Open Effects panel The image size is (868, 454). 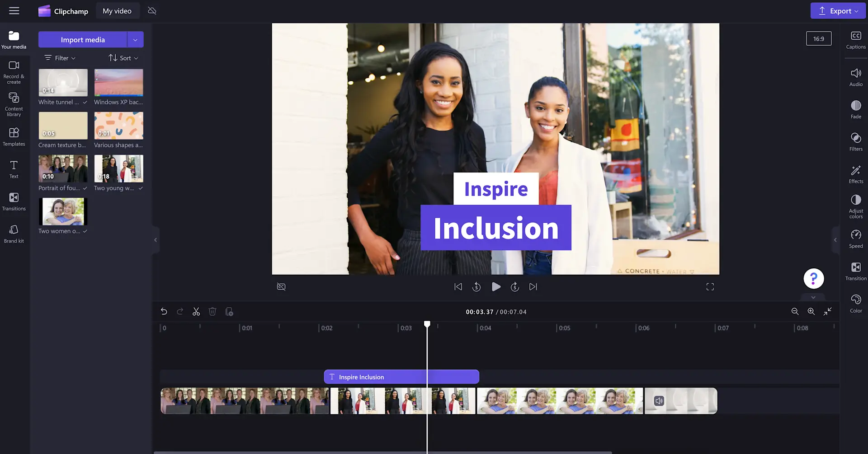pyautogui.click(x=856, y=174)
